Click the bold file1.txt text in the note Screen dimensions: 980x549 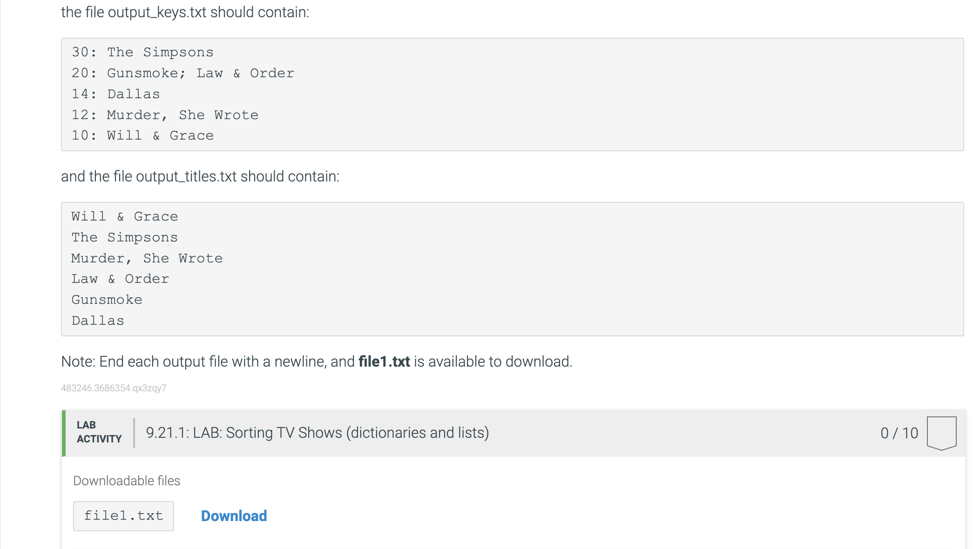pos(384,361)
